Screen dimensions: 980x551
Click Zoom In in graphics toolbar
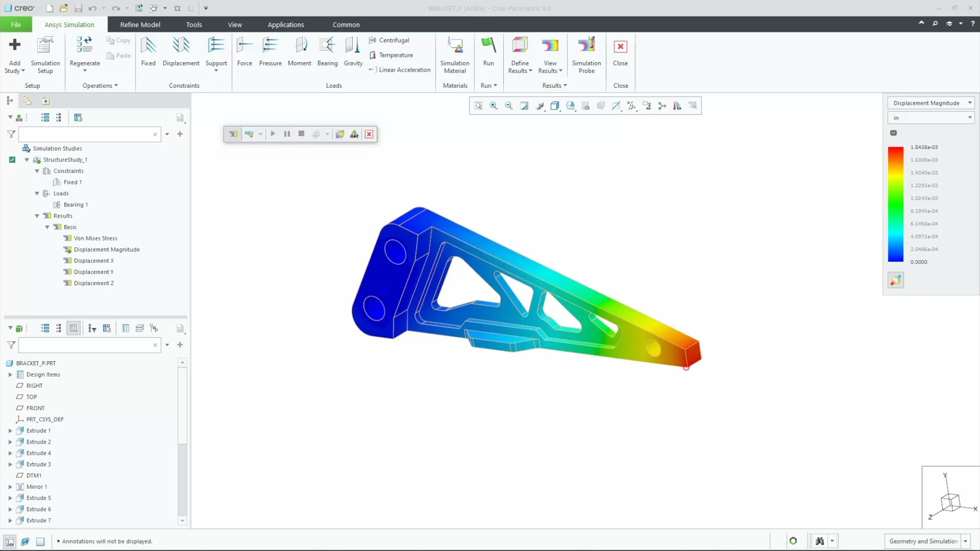[x=493, y=106]
